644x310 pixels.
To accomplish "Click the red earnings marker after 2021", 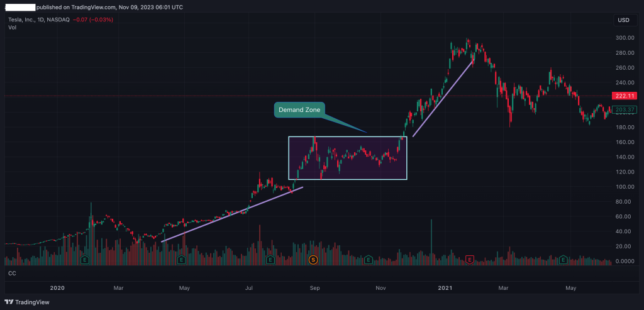I will pos(469,259).
